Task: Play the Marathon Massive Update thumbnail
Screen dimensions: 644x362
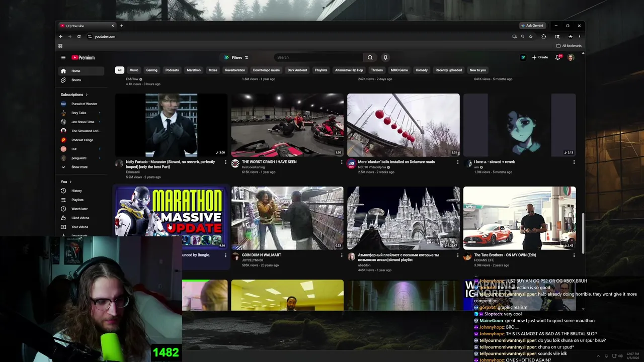Action: pos(171,218)
